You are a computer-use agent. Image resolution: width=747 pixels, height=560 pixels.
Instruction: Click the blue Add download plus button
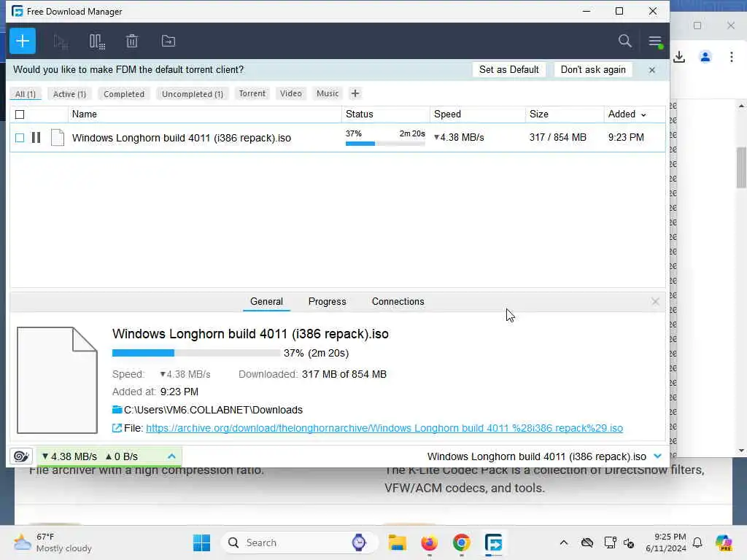click(x=23, y=41)
